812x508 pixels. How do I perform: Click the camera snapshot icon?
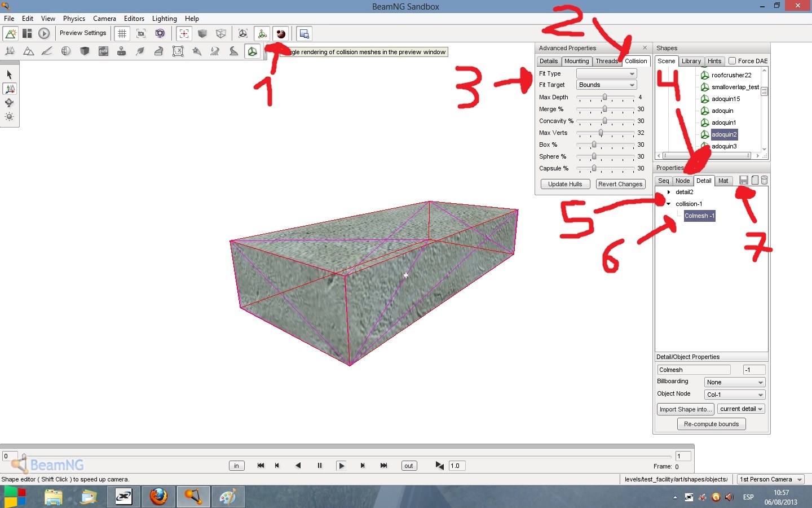pyautogui.click(x=141, y=34)
